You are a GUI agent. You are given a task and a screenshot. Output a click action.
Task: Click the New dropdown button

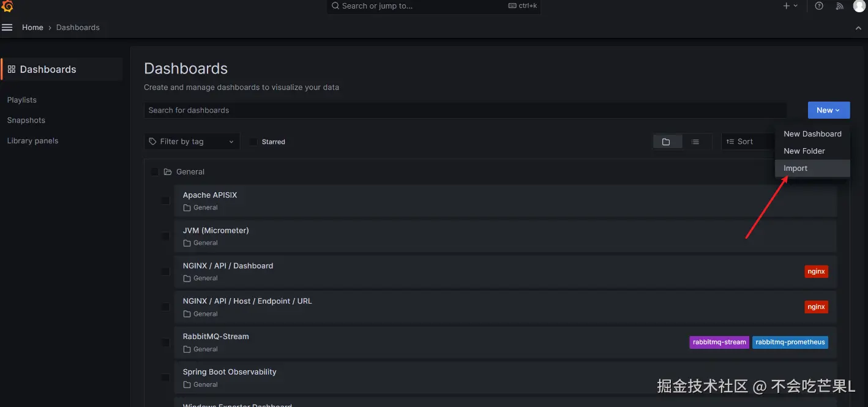pyautogui.click(x=829, y=110)
